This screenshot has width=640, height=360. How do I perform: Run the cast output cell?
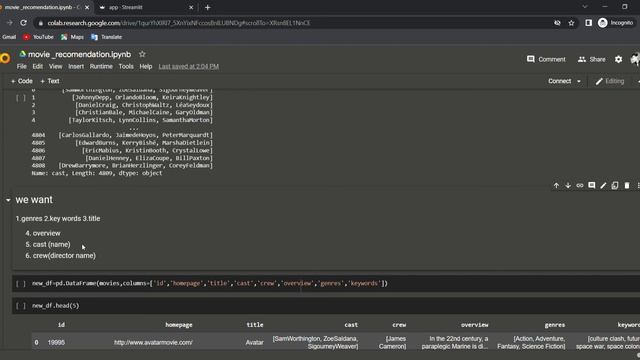pyautogui.click(x=21, y=98)
